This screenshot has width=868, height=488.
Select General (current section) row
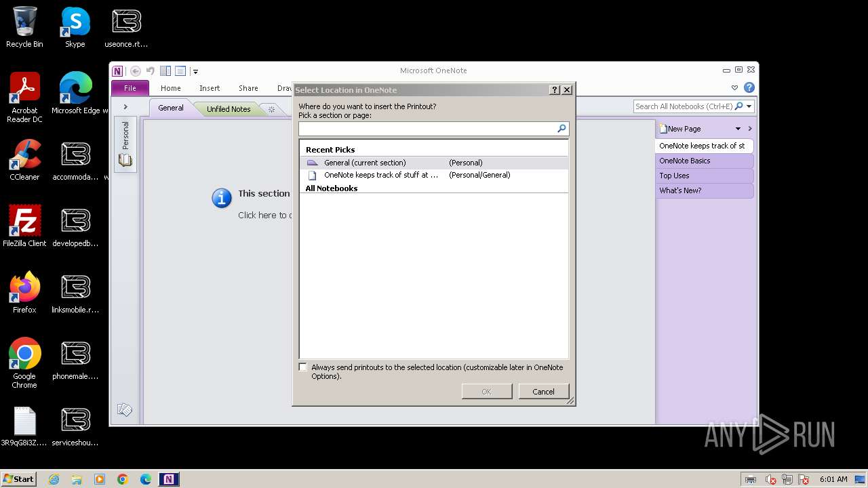pyautogui.click(x=434, y=163)
